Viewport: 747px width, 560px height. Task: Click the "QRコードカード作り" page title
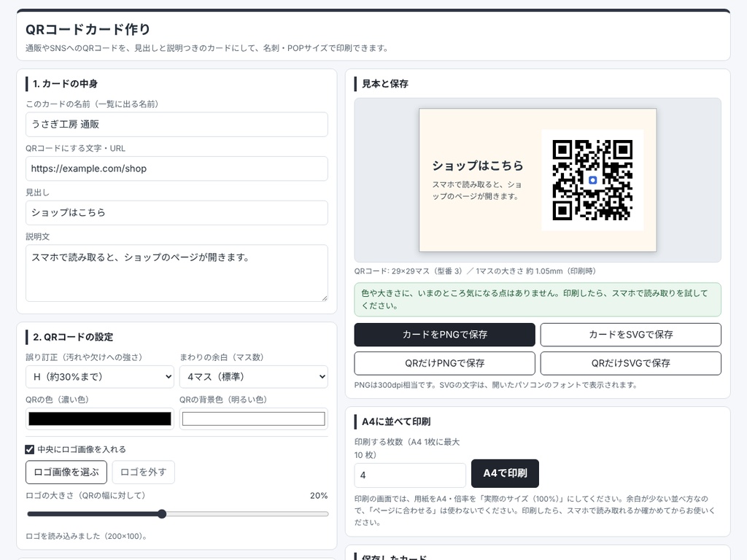(x=88, y=29)
